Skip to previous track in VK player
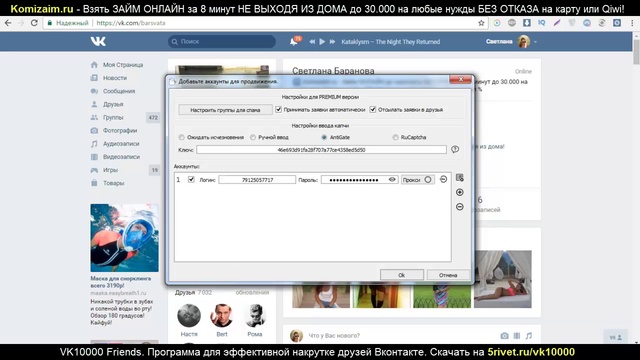Screen dimensions: 640x360 [312, 42]
